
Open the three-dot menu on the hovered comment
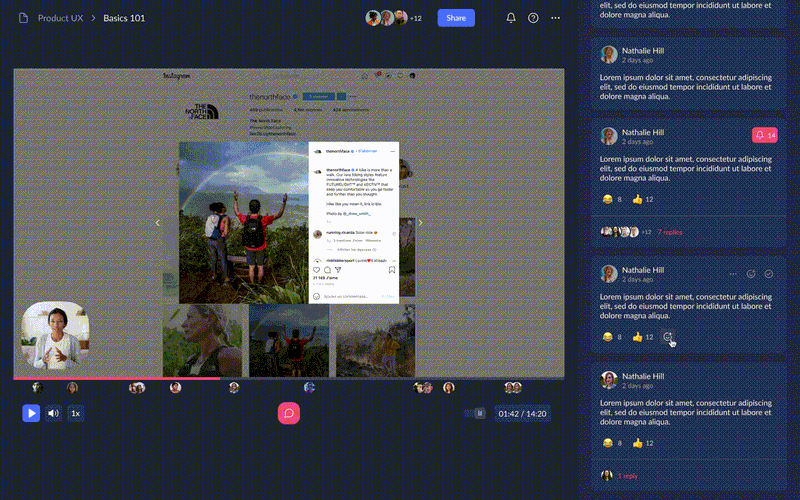point(733,274)
